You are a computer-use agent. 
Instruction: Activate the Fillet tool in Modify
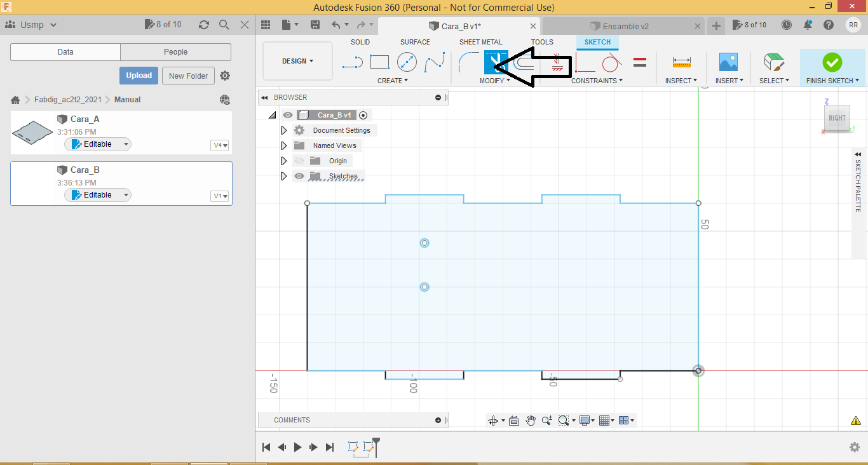click(468, 62)
